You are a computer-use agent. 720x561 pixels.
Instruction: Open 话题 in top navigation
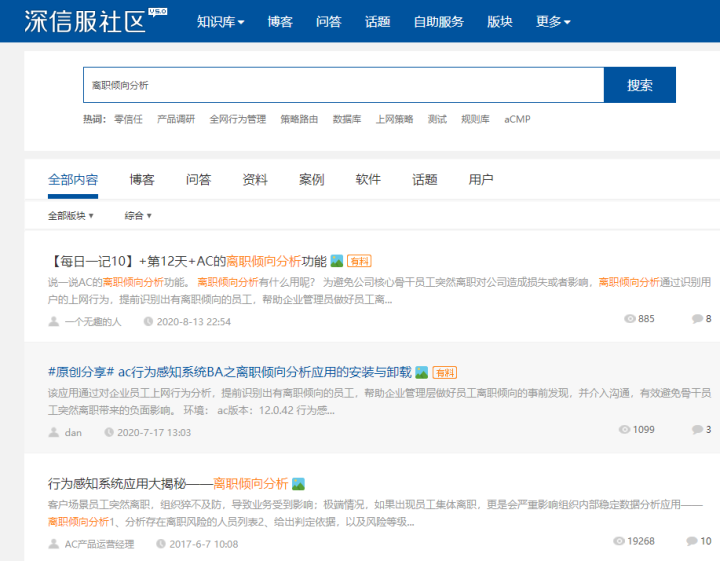click(x=377, y=22)
